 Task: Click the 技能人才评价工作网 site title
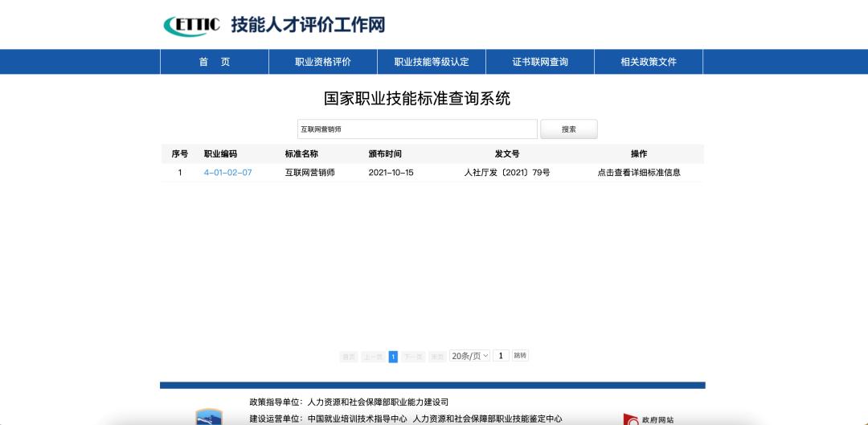click(308, 25)
